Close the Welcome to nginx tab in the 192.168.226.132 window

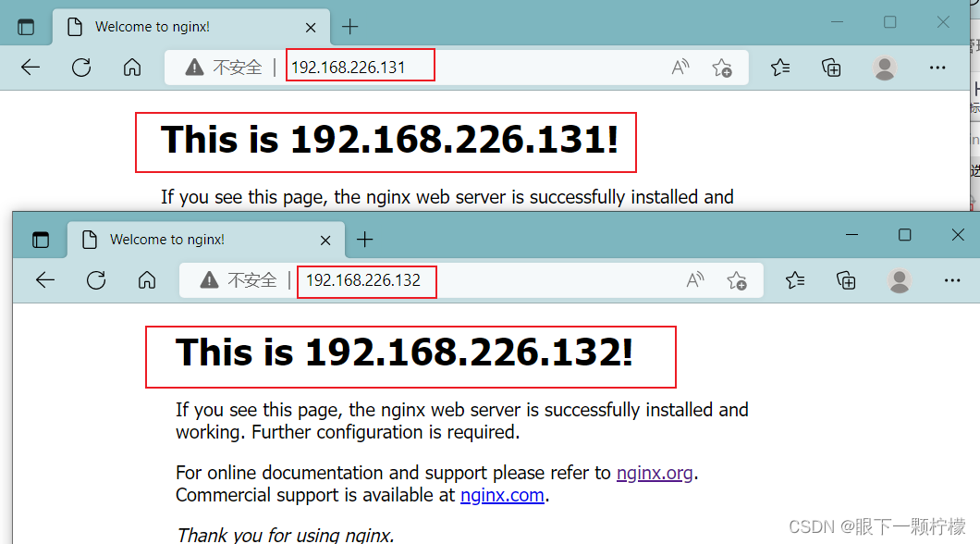325,241
